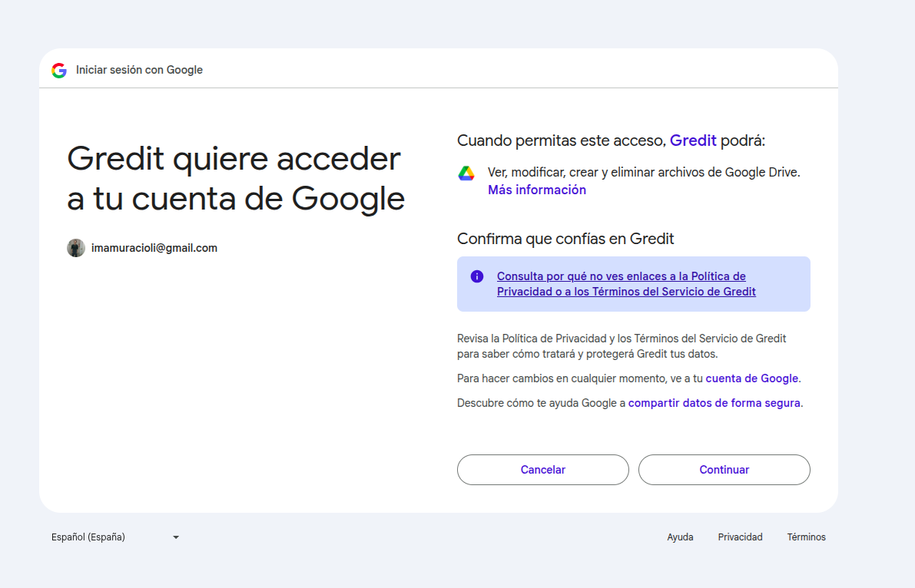Click the Cancelar button
This screenshot has width=915, height=588.
(x=542, y=470)
